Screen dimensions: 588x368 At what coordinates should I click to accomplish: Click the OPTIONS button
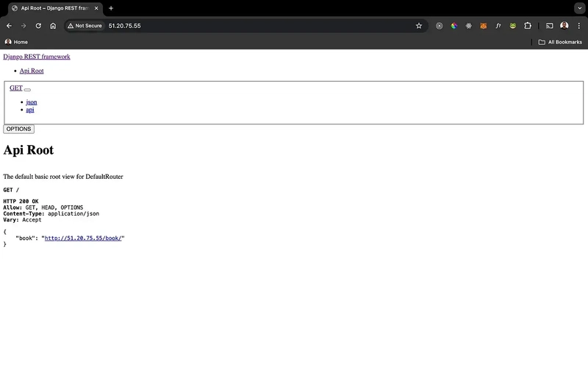[x=19, y=130]
